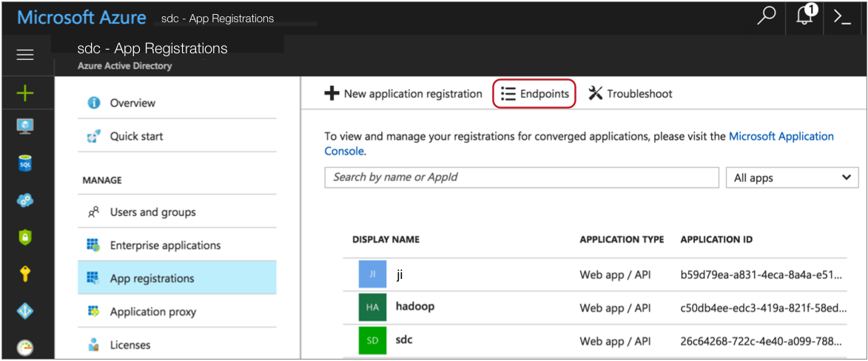Click the green shield security icon
This screenshot has width=868, height=361.
click(25, 237)
